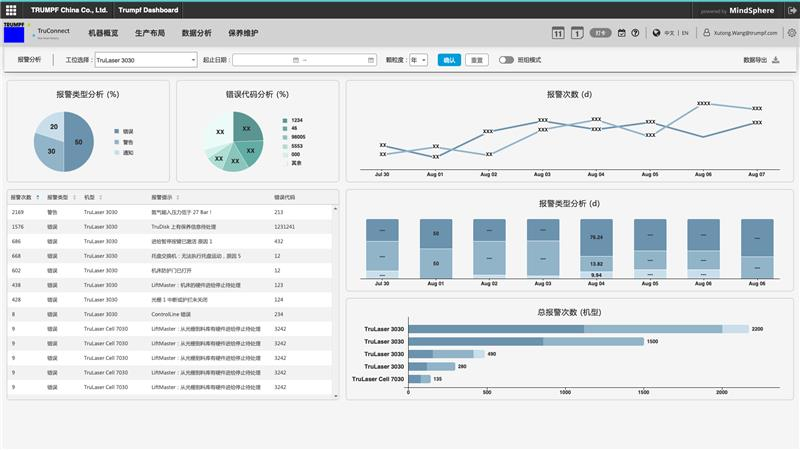Click the 数据导出 download icon
This screenshot has width=800, height=450.
[777, 60]
